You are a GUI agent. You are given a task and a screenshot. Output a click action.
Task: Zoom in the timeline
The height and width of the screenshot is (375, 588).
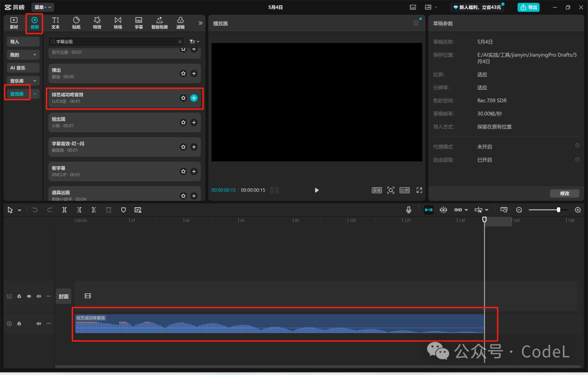[x=578, y=210]
